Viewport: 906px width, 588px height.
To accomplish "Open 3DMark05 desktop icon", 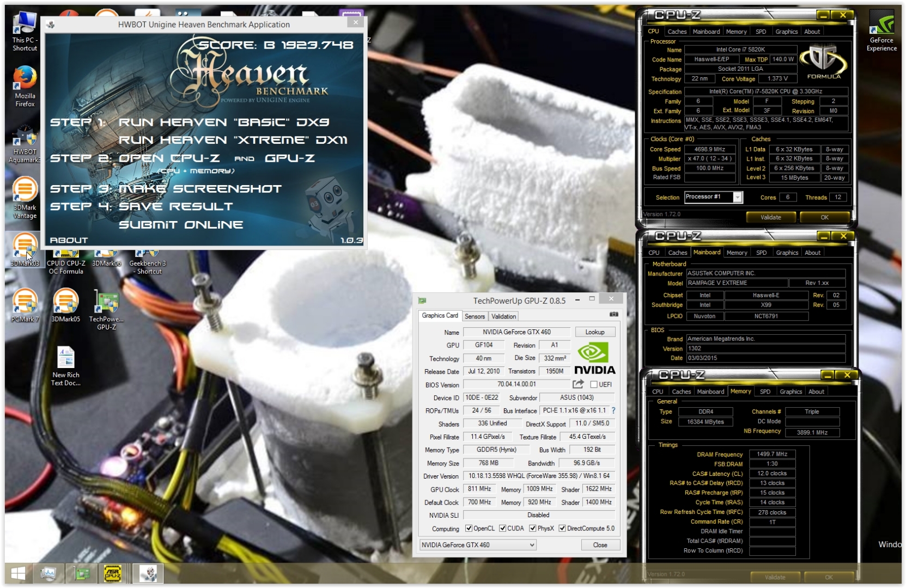I will [x=65, y=305].
